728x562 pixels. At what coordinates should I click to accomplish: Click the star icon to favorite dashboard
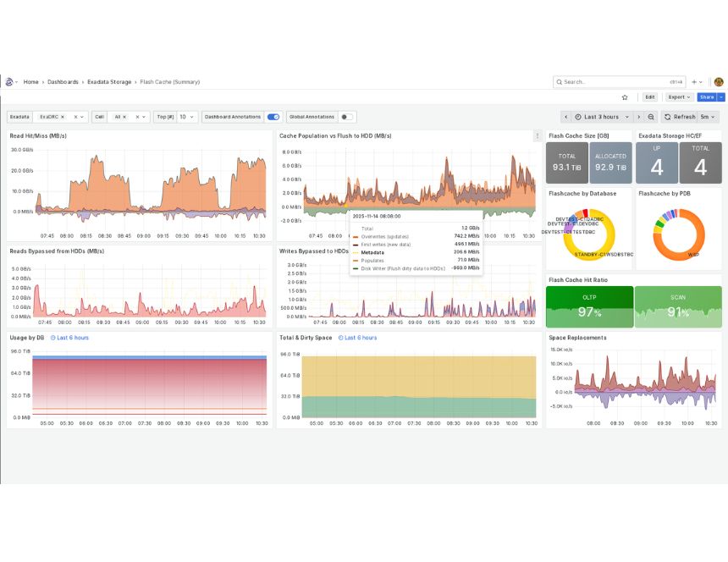[x=624, y=97]
